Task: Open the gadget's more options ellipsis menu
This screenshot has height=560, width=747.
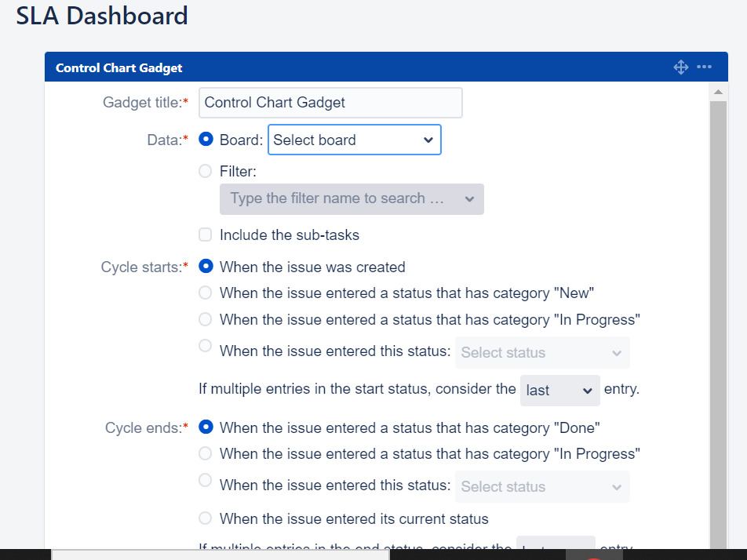Action: (705, 67)
